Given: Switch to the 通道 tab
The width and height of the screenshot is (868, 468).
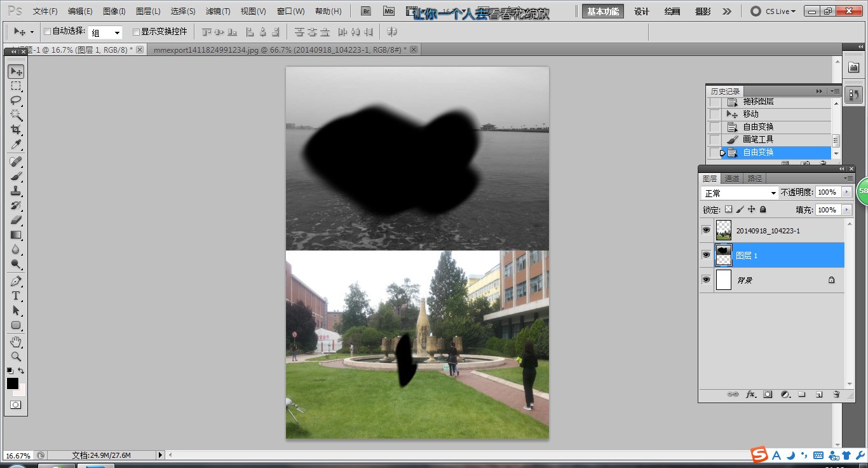Looking at the screenshot, I should (x=732, y=179).
